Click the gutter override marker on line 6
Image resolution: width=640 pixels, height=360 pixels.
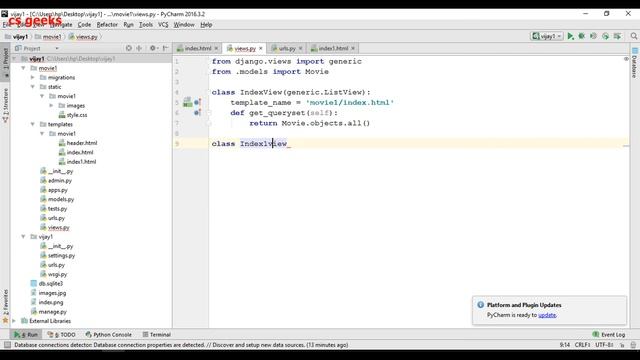(x=198, y=113)
